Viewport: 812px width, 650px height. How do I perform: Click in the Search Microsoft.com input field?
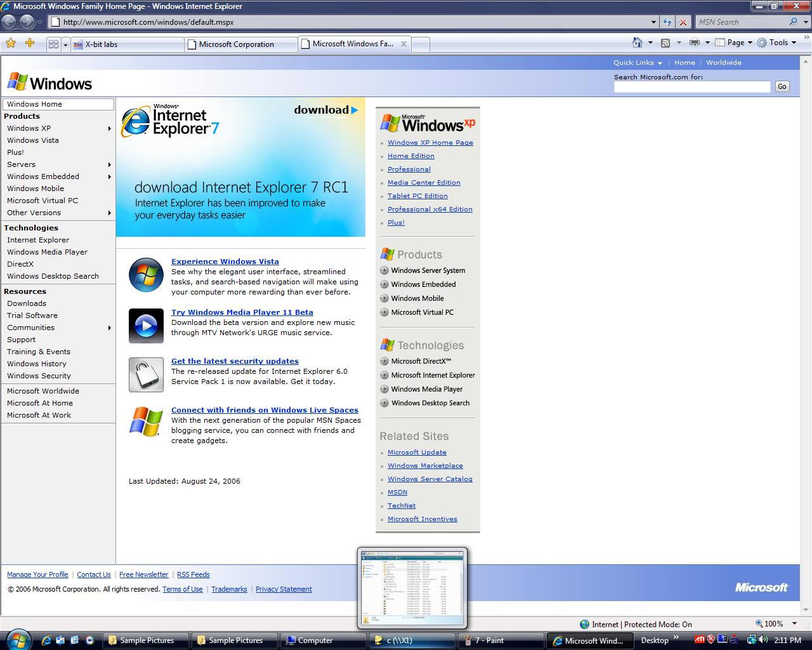(x=692, y=86)
